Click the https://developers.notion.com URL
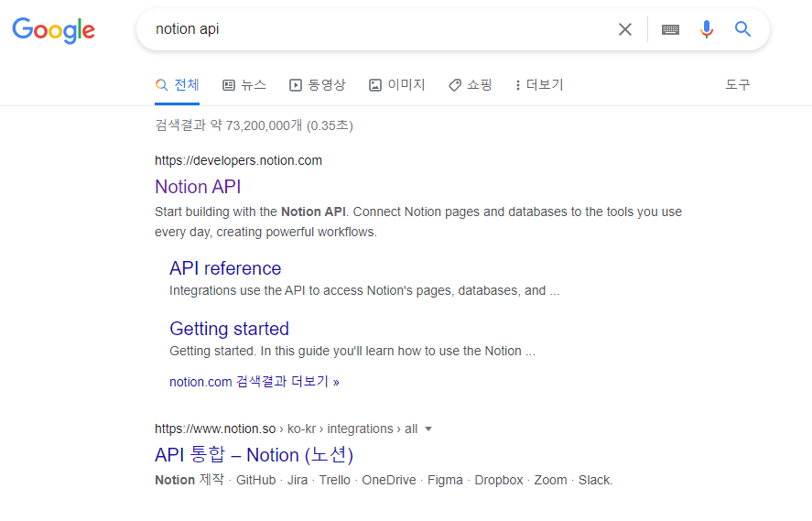 [238, 160]
